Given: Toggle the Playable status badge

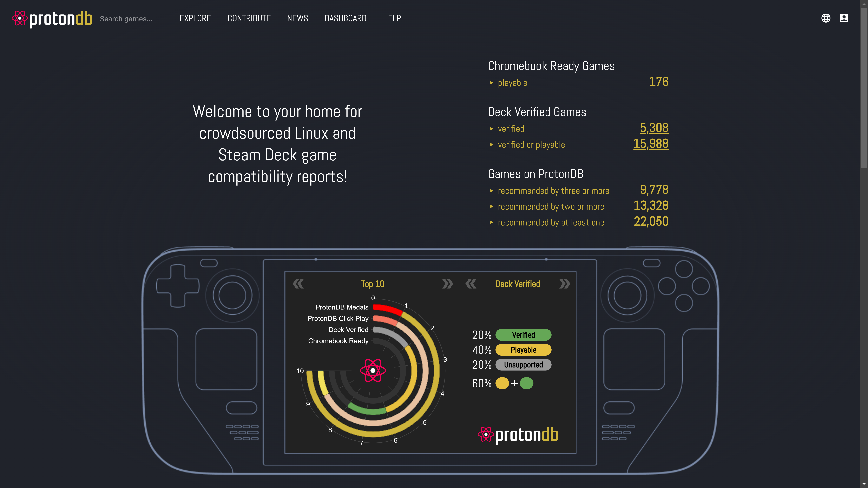Looking at the screenshot, I should pos(523,350).
